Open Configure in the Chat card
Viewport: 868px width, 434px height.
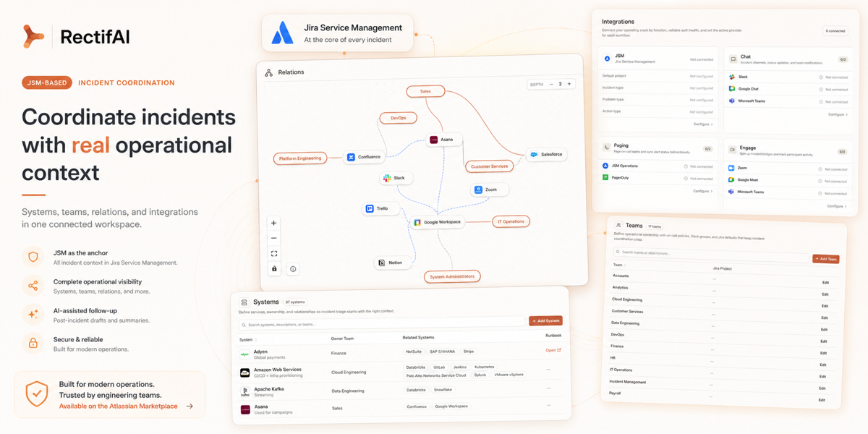click(838, 114)
